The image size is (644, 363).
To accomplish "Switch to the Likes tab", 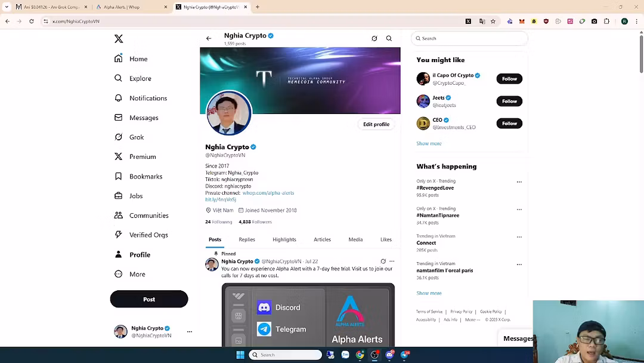I will 386,239.
